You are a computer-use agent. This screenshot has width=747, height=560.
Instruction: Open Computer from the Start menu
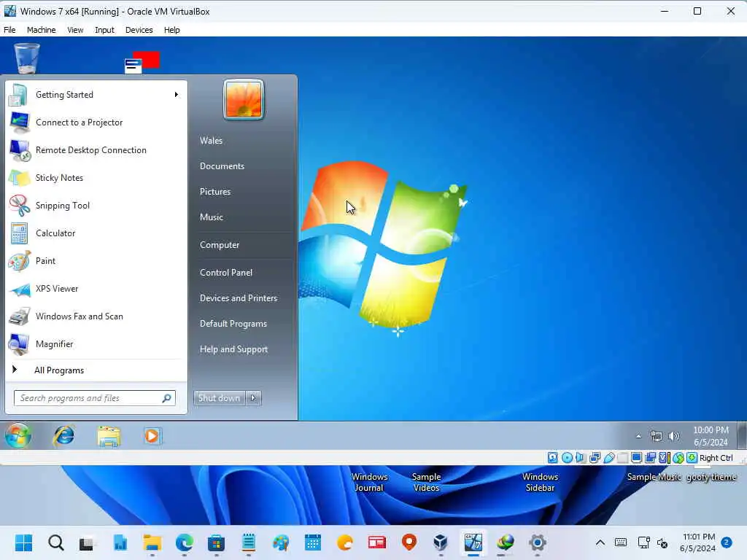click(x=220, y=245)
